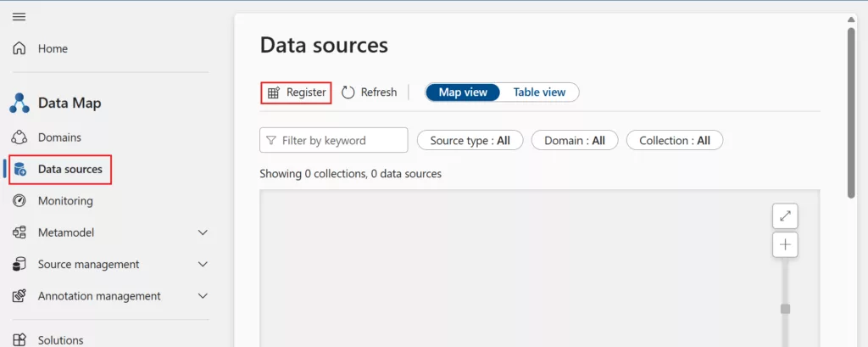Viewport: 868px width, 347px height.
Task: Click the Solutions icon in sidebar
Action: coord(19,339)
